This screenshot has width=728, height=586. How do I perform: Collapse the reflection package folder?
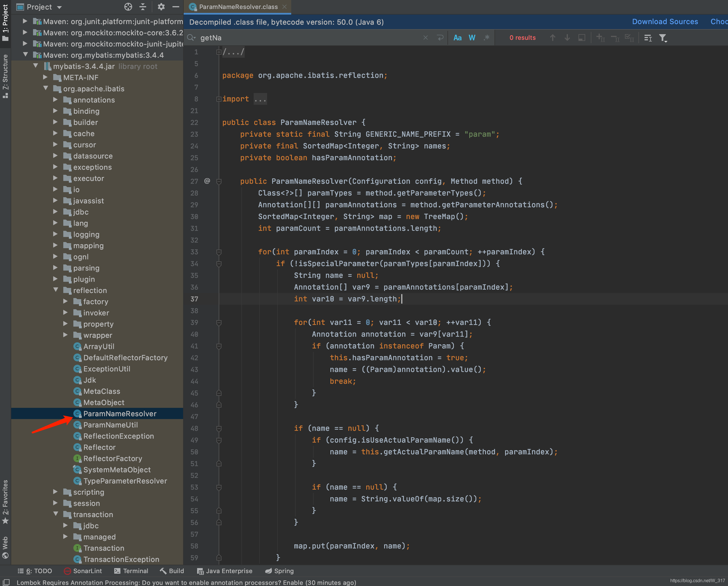56,290
